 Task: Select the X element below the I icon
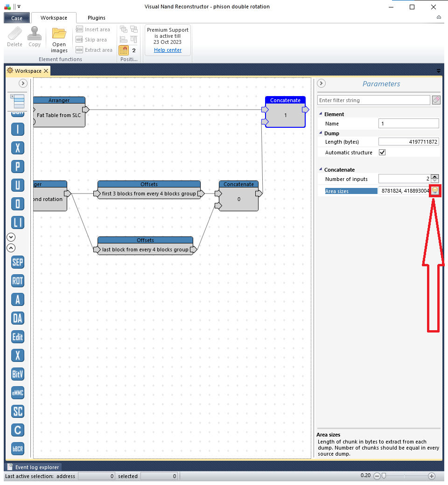click(18, 147)
